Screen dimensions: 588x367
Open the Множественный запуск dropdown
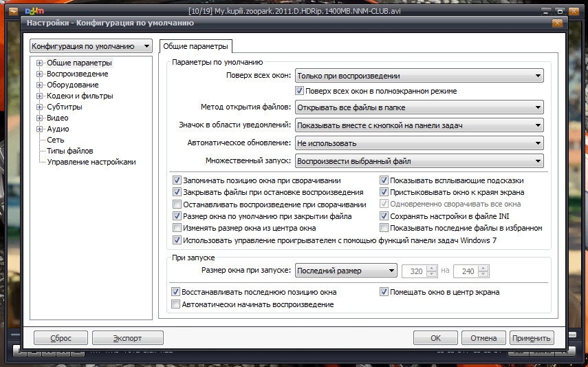[419, 161]
